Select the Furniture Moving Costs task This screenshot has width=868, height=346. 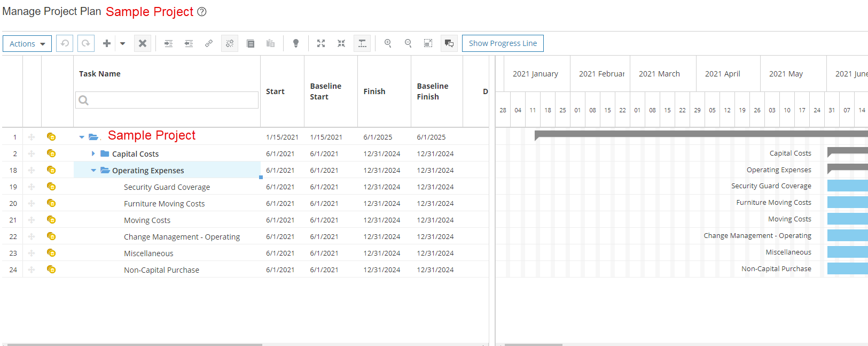click(x=164, y=204)
